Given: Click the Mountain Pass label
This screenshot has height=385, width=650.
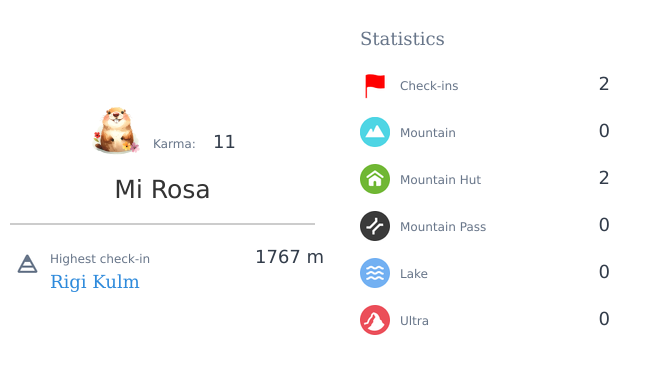Looking at the screenshot, I should tap(443, 227).
